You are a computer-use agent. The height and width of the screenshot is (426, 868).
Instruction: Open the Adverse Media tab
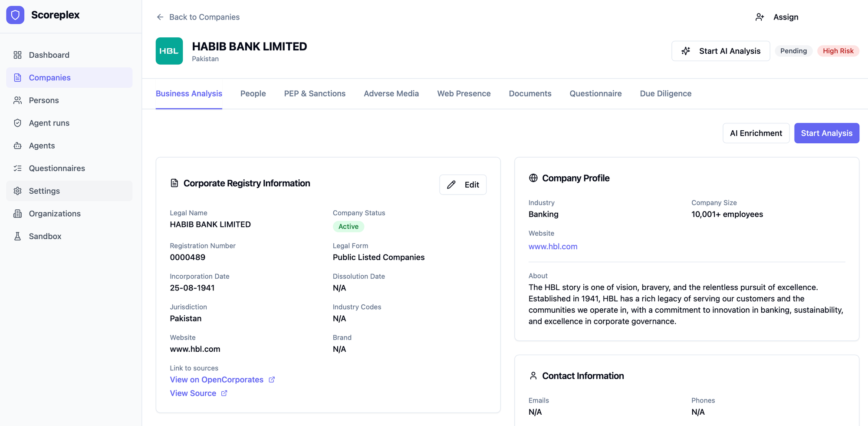[x=391, y=94]
